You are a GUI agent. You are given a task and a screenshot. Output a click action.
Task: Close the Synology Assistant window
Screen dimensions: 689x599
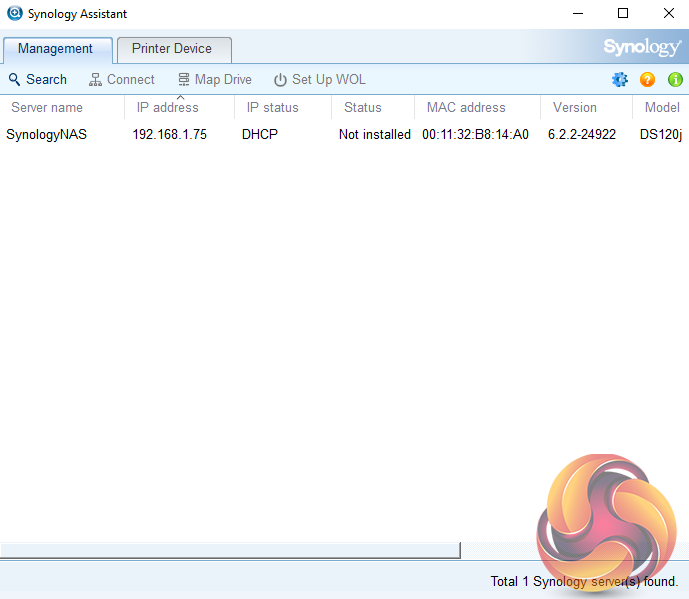point(668,14)
